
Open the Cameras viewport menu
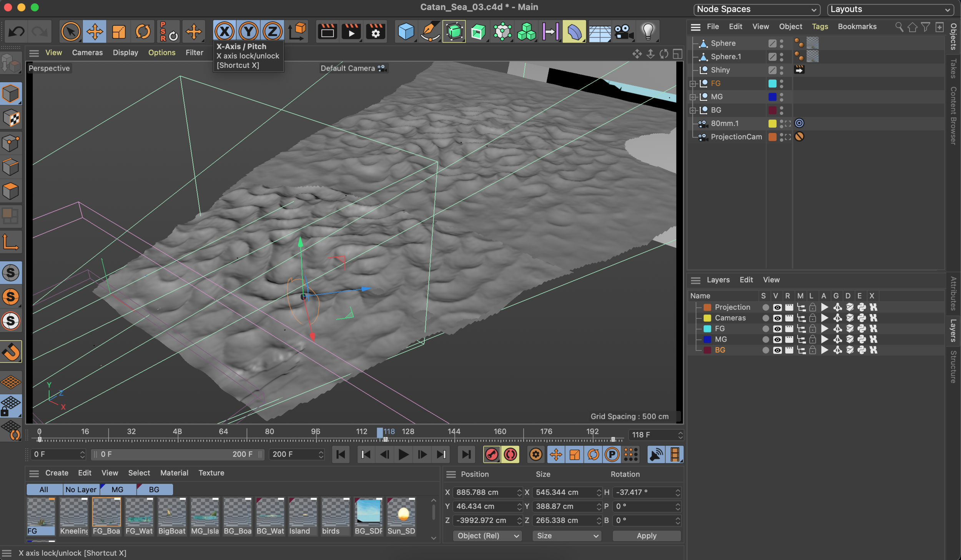tap(87, 53)
